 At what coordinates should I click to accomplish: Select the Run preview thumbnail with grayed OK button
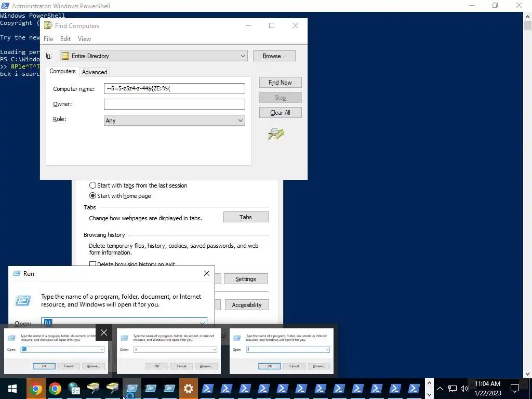point(169,351)
